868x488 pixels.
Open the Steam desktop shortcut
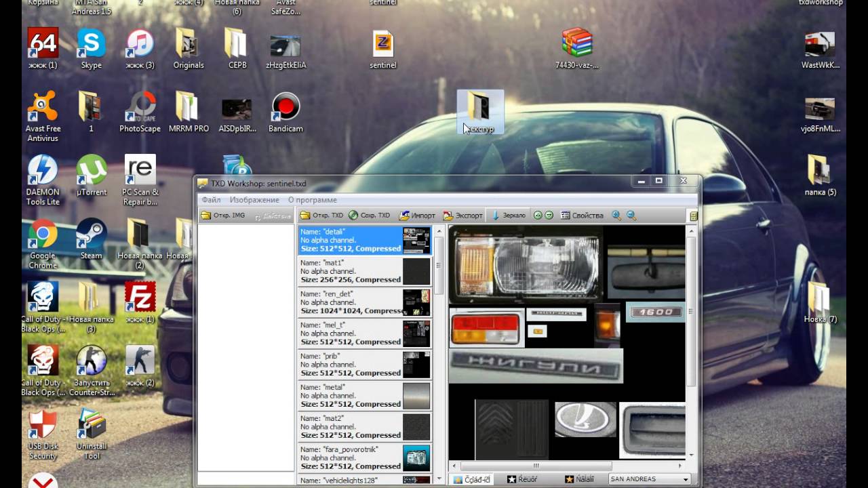(x=91, y=239)
